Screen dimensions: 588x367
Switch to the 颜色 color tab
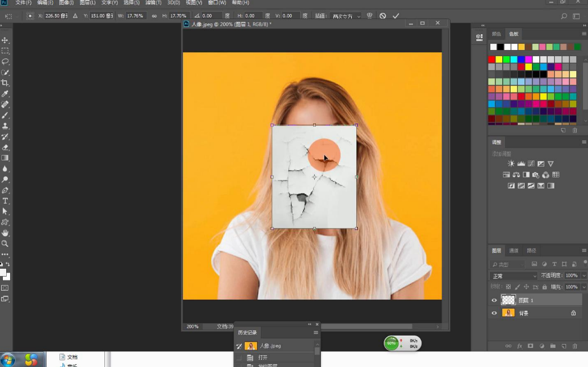[496, 34]
